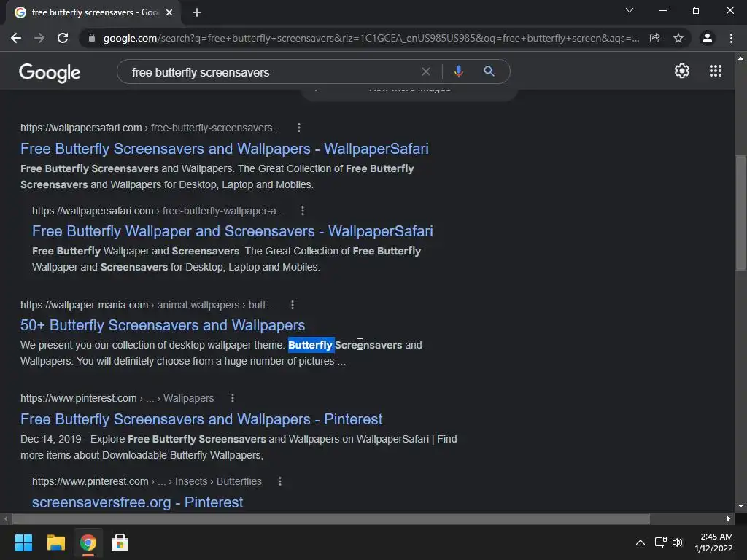Image resolution: width=747 pixels, height=560 pixels.
Task: Go to Google homepage logo
Action: tap(50, 72)
